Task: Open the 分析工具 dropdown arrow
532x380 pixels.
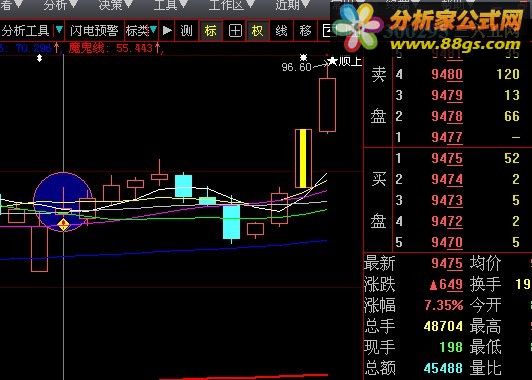Action: click(x=59, y=30)
